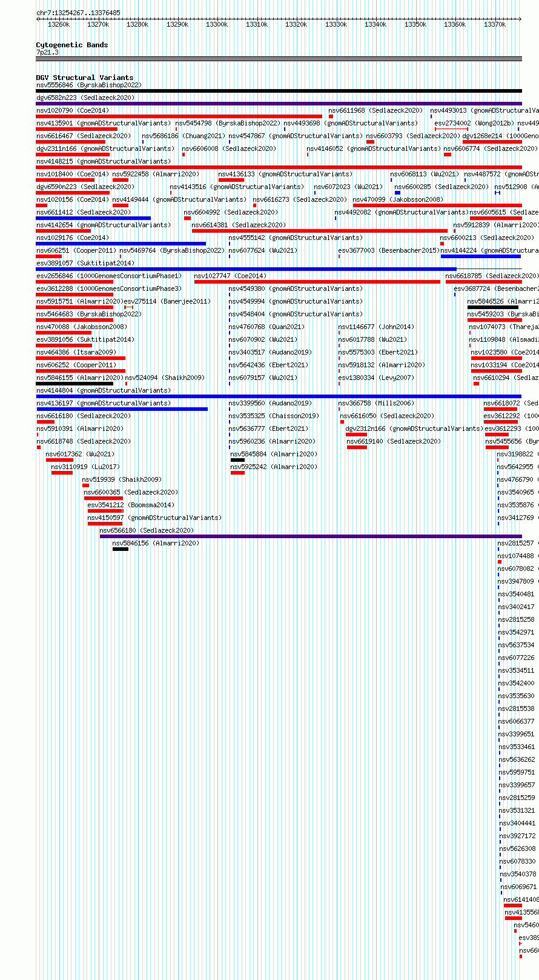The image size is (539, 980).
Task: Open nsv4760768 (Quan2021) variant
Action: tap(267, 327)
